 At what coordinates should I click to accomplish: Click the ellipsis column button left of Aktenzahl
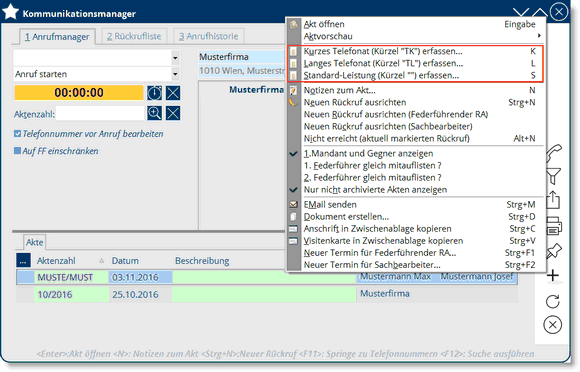tap(23, 260)
